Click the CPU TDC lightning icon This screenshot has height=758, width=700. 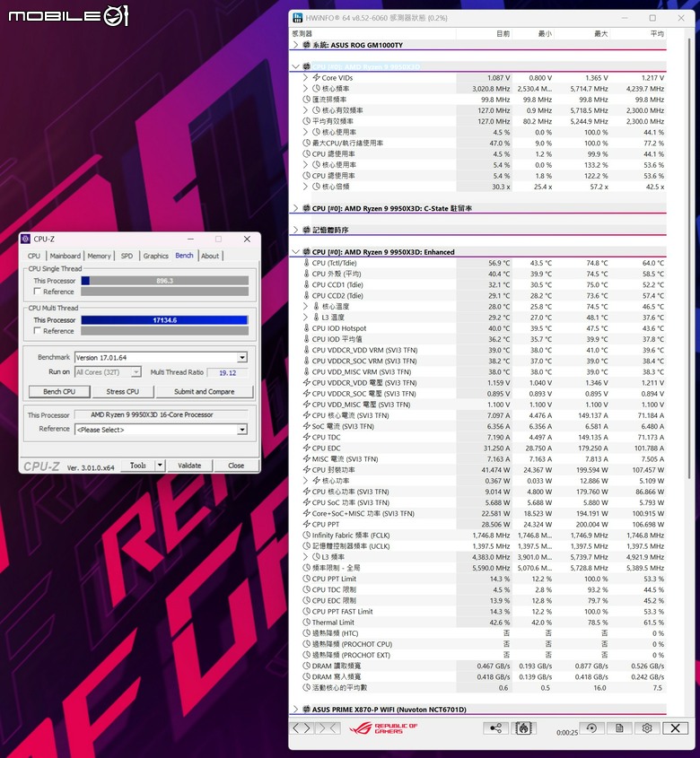pyautogui.click(x=306, y=437)
